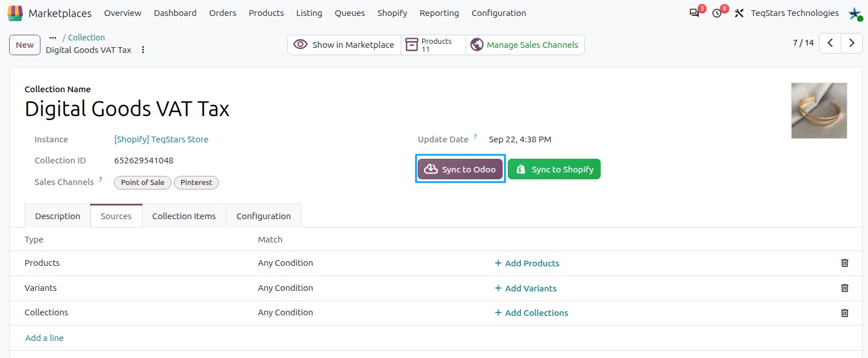Image resolution: width=868 pixels, height=358 pixels.
Task: Click the Sync to Shopify button
Action: coord(554,169)
